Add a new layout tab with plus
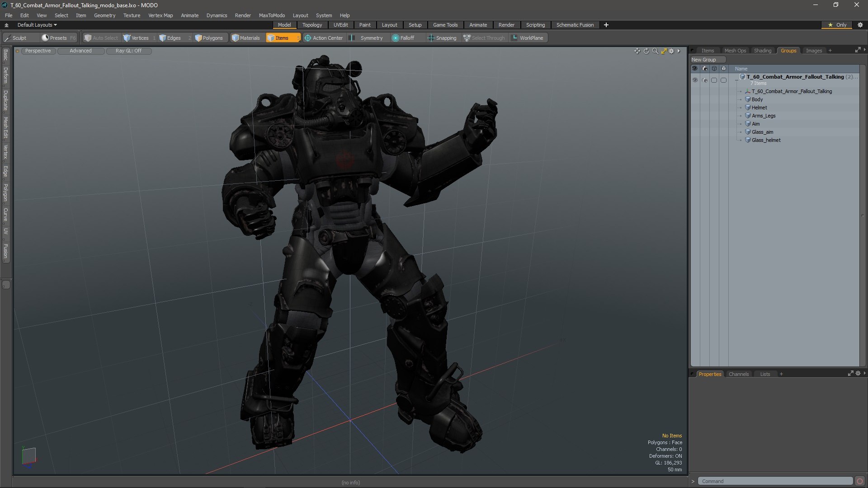This screenshot has width=868, height=488. click(606, 25)
